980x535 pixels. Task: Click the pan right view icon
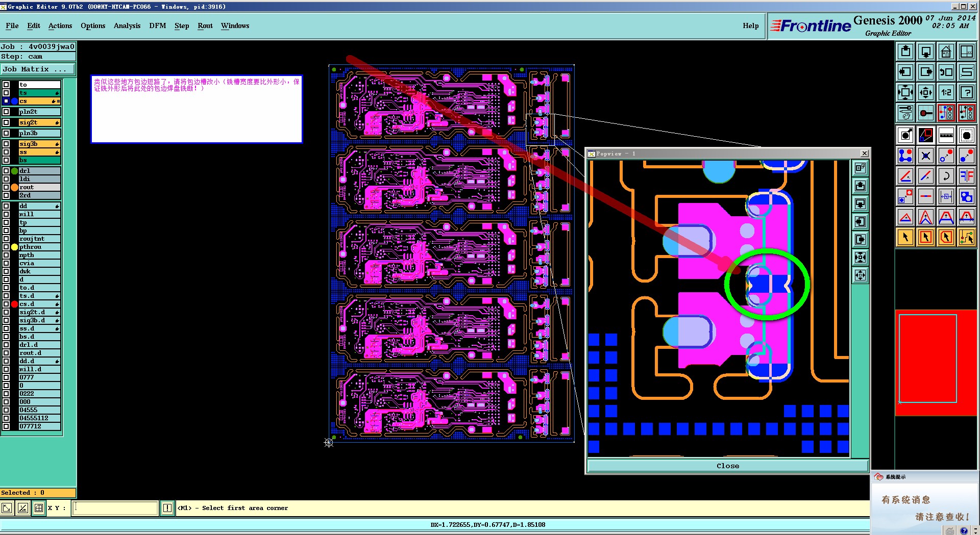tap(926, 72)
